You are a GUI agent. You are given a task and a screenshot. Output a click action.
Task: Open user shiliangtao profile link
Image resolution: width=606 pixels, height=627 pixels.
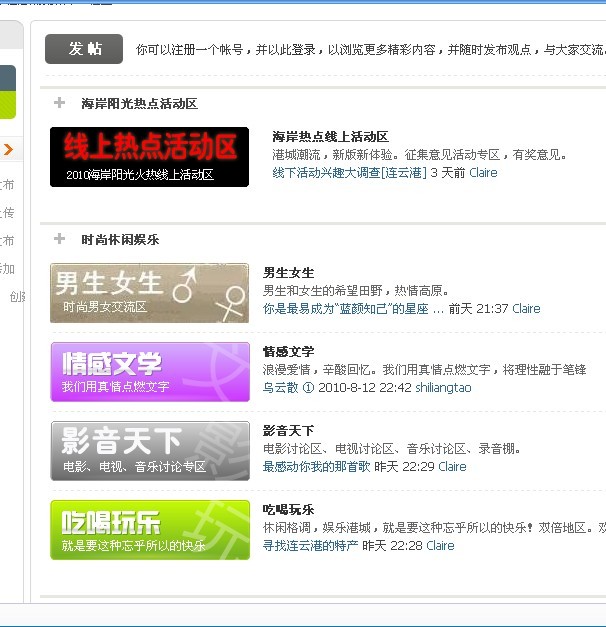443,387
